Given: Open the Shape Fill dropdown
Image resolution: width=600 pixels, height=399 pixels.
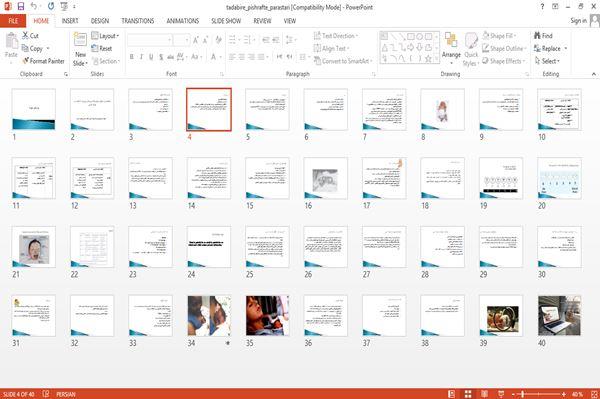Looking at the screenshot, I should click(499, 36).
